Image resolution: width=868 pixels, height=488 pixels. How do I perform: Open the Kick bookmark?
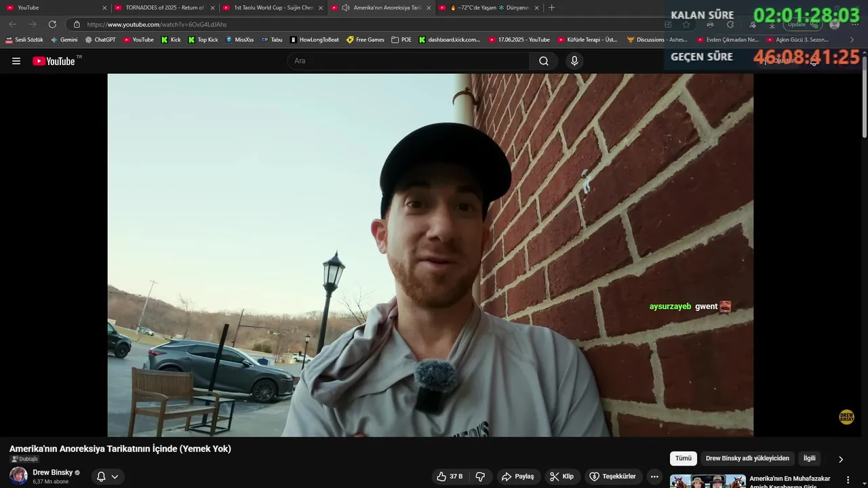coord(171,39)
